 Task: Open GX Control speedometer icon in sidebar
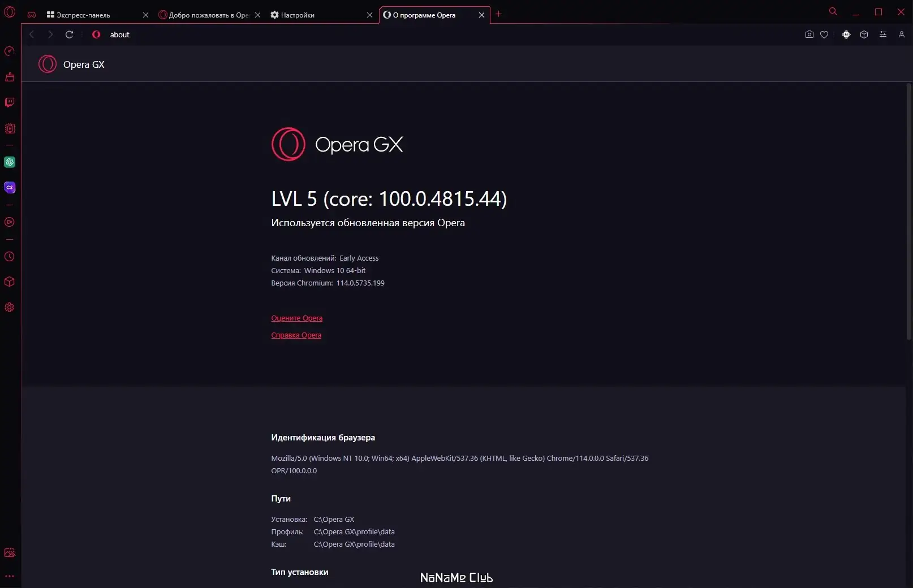pyautogui.click(x=10, y=51)
